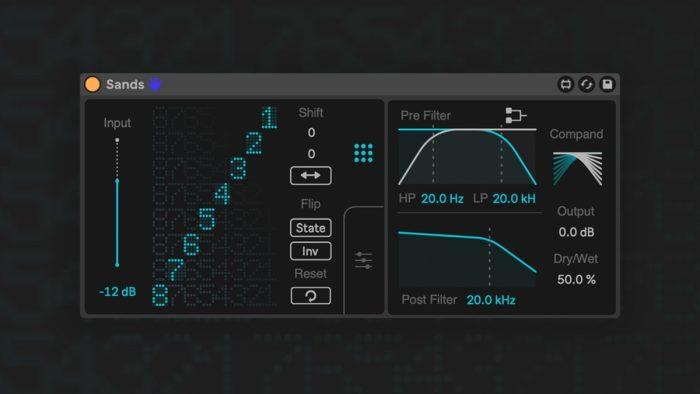Toggle the Pre Filter routing icon
The image size is (700, 394).
click(516, 115)
